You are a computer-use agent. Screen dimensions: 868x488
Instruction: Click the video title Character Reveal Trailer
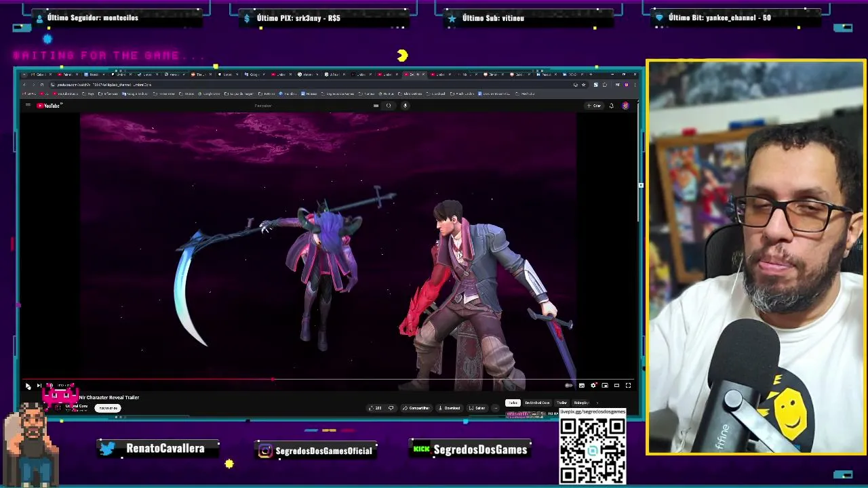pyautogui.click(x=109, y=397)
